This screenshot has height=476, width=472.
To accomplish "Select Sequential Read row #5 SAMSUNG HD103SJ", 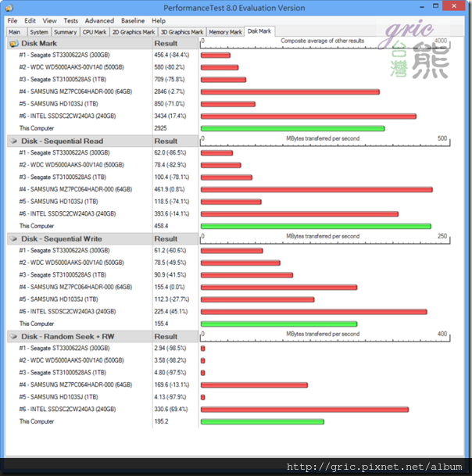I will (x=59, y=202).
